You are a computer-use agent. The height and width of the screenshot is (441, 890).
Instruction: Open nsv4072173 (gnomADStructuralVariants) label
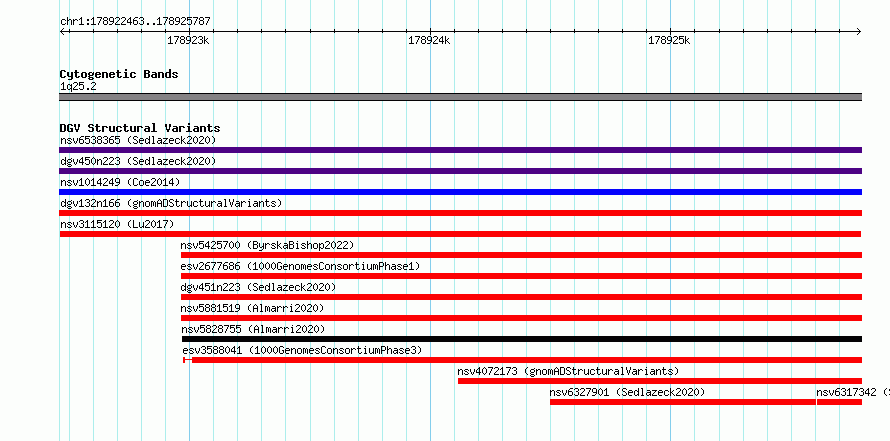click(x=568, y=371)
